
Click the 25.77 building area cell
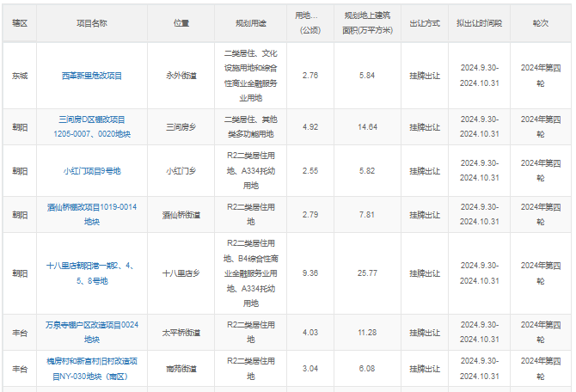tap(367, 273)
